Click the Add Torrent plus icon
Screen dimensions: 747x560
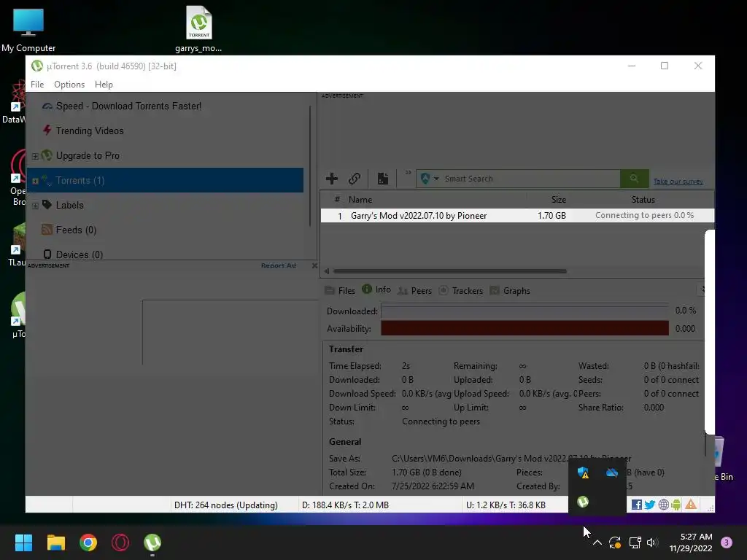pos(332,179)
